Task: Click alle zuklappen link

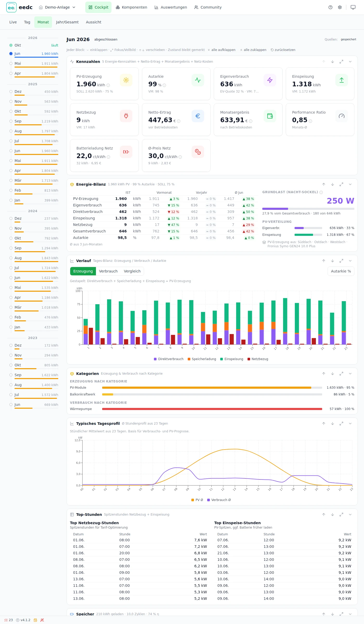Action: [x=253, y=50]
